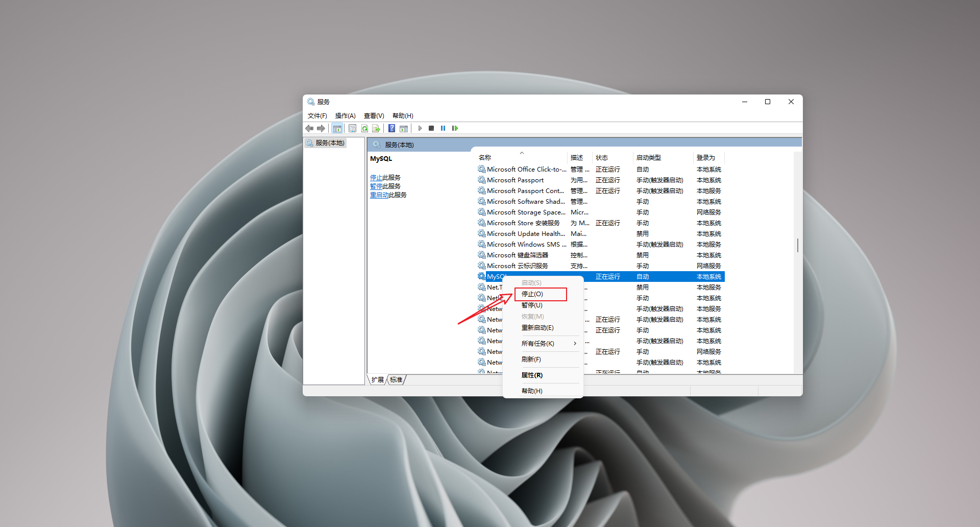Click the Back arrow in the toolbar
The image size is (980, 527).
click(309, 128)
